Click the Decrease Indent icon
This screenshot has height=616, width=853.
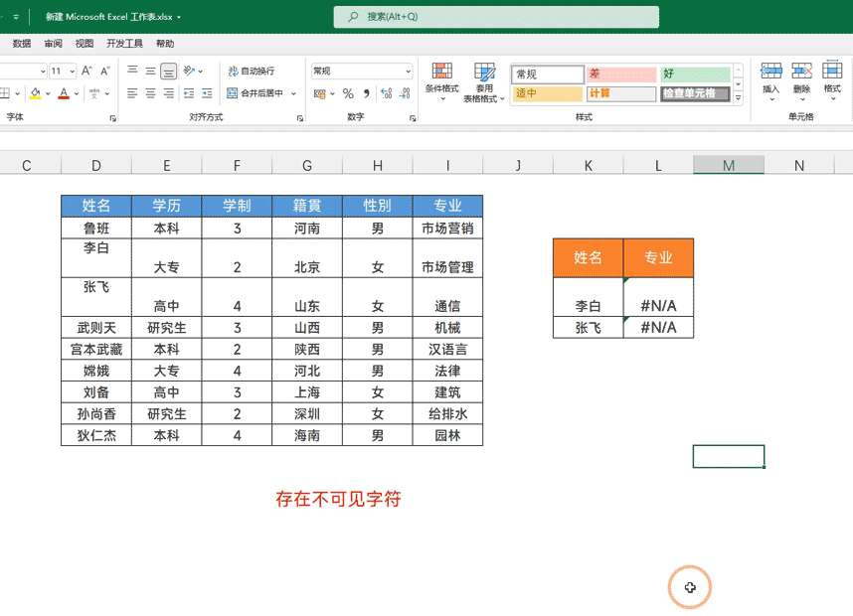[189, 93]
